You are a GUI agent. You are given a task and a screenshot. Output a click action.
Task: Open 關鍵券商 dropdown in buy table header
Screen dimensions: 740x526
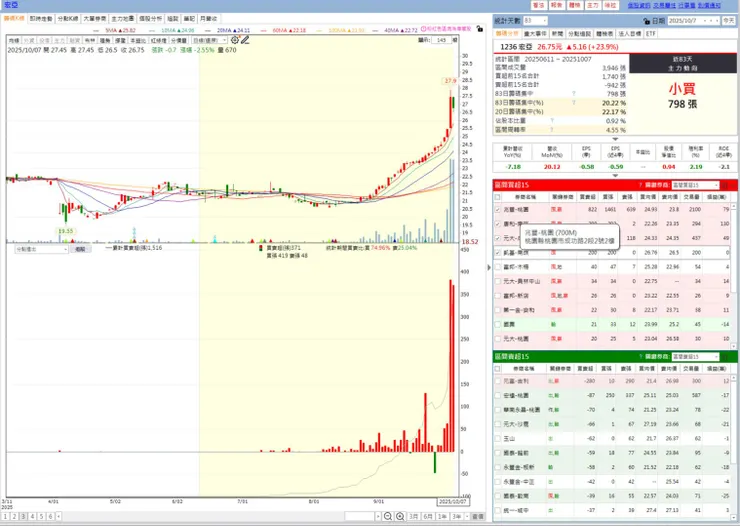(x=695, y=185)
